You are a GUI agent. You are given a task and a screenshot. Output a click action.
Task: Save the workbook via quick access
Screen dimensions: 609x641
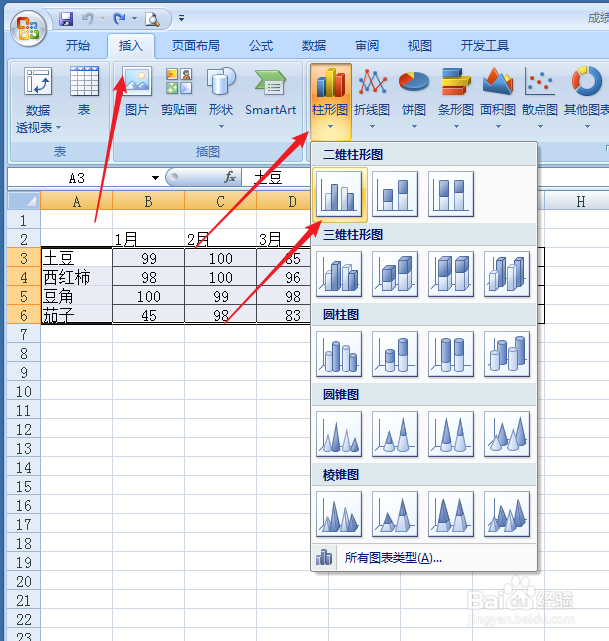(66, 19)
